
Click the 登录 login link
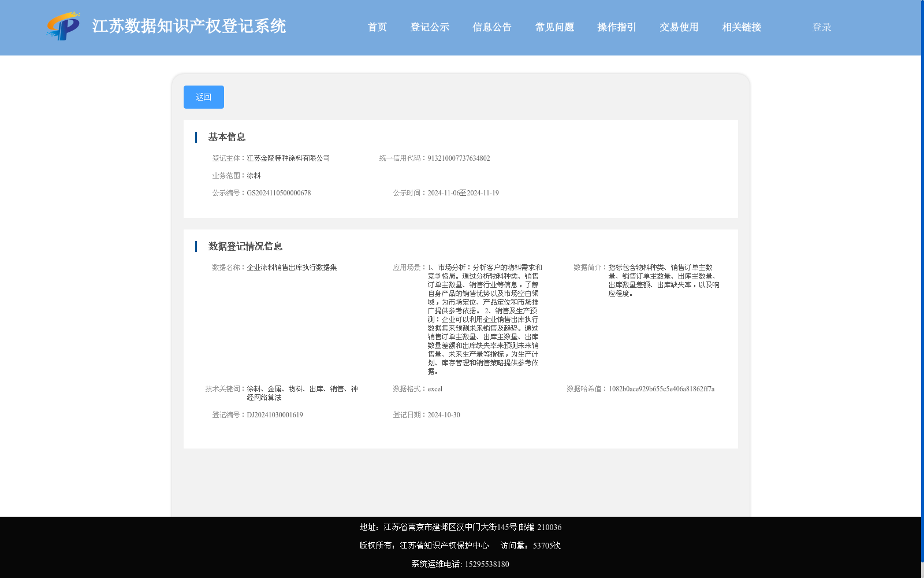(x=822, y=27)
